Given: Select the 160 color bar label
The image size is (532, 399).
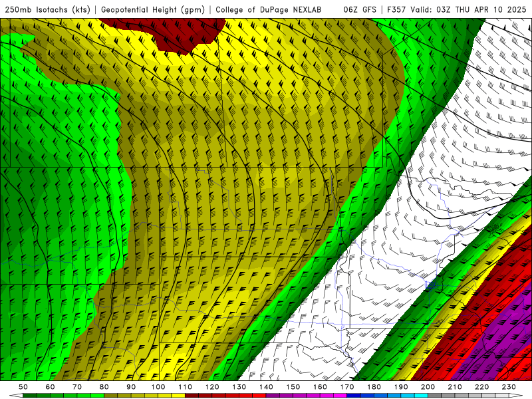Looking at the screenshot, I should [321, 387].
